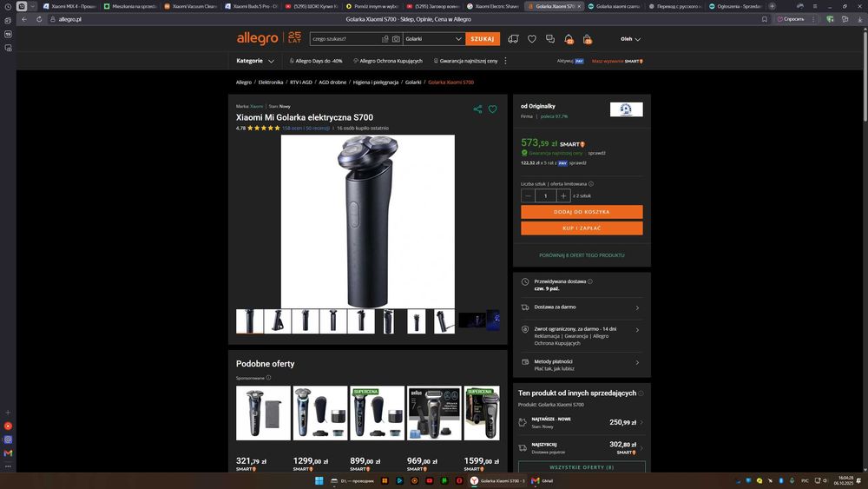Open the messages chat icon in header
Image resolution: width=868 pixels, height=489 pixels.
[549, 39]
